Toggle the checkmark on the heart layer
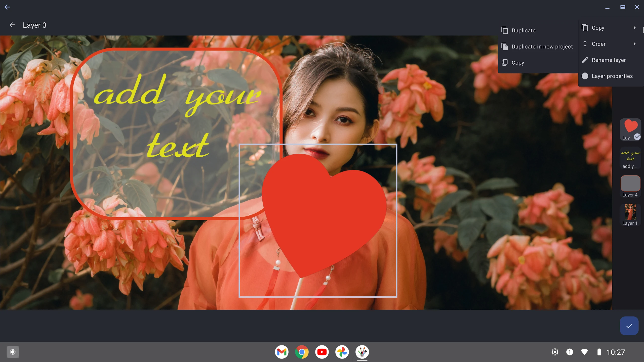Screen dimensions: 644x362 [x=637, y=137]
